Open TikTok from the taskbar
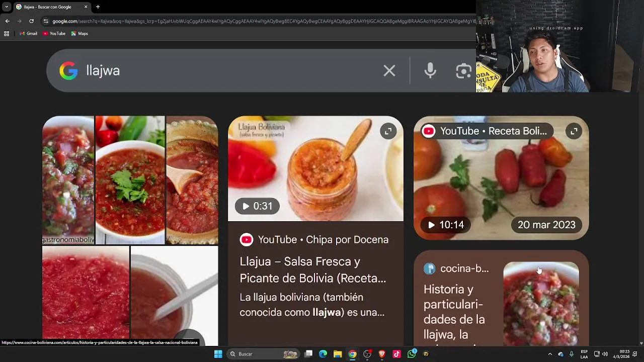Screen dimensions: 644x362 click(x=396, y=354)
